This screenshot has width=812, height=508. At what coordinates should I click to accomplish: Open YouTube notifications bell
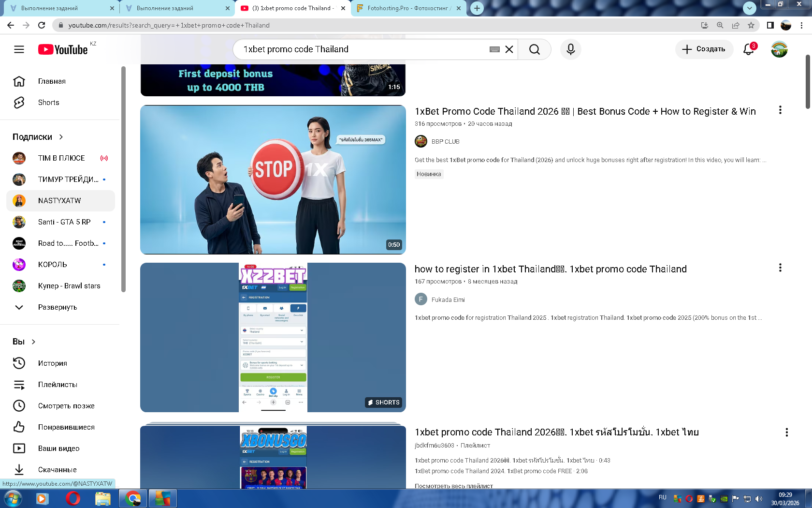(x=749, y=49)
